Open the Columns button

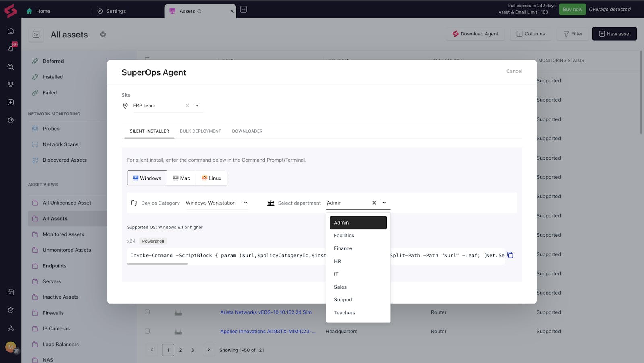point(530,34)
